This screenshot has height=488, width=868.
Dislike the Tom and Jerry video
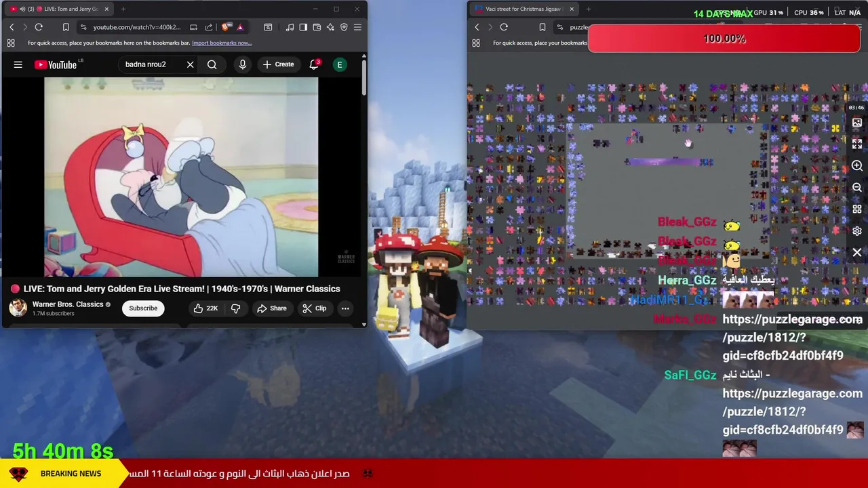tap(235, 308)
